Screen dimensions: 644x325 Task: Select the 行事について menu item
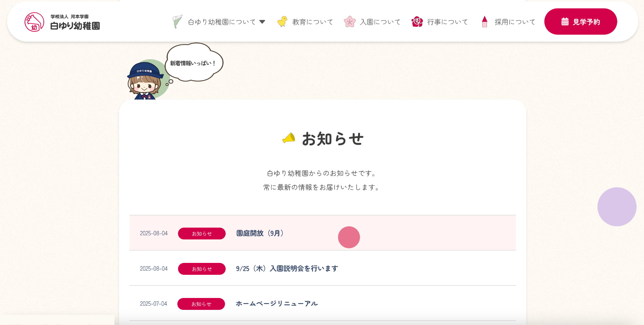[447, 22]
